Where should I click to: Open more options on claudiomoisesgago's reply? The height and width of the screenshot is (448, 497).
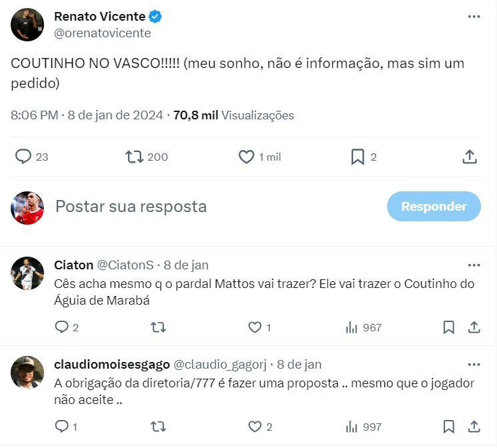(x=474, y=364)
